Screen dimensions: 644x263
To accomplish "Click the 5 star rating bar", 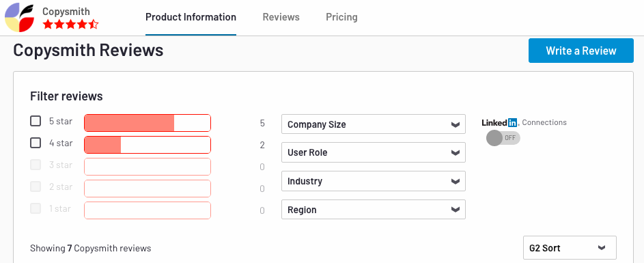I will pyautogui.click(x=148, y=123).
